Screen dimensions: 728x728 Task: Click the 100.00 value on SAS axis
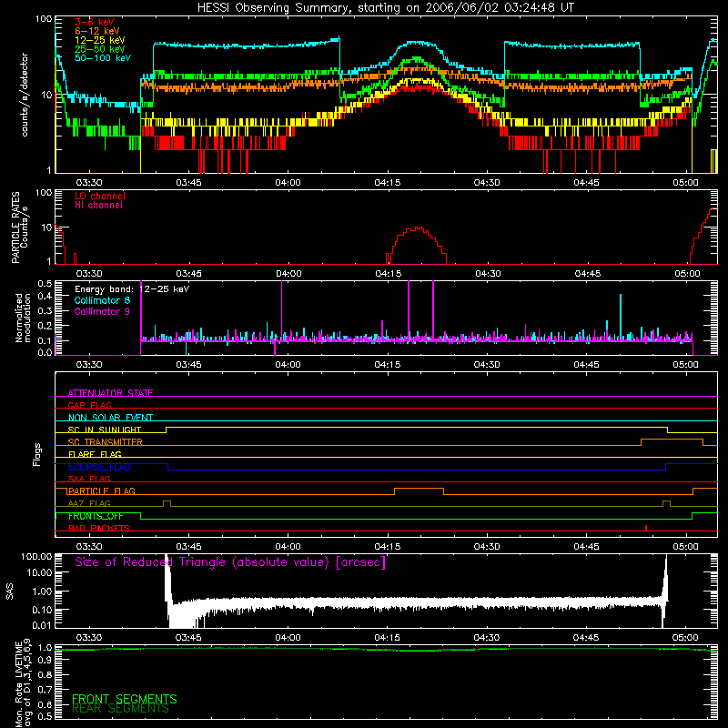(x=36, y=557)
